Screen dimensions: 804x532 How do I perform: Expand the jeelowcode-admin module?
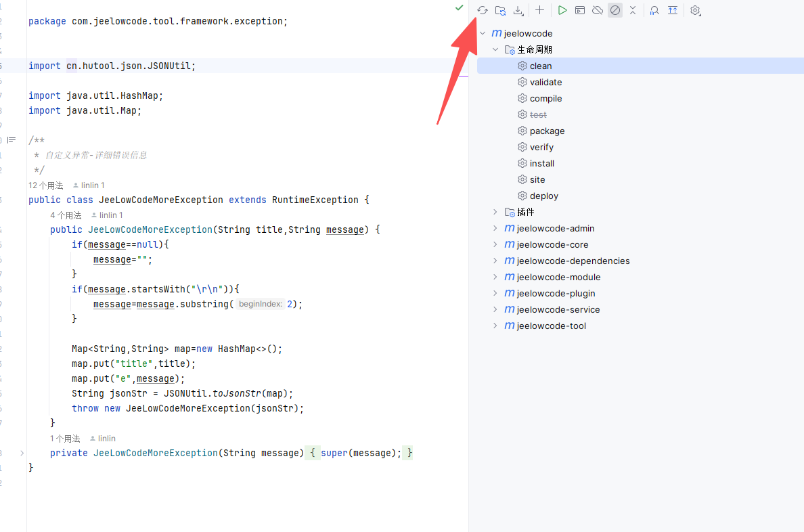(x=495, y=228)
